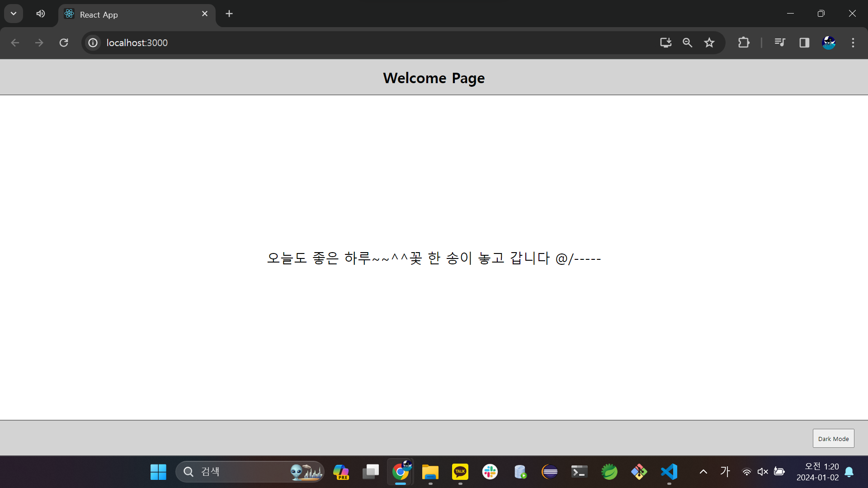The image size is (868, 488).
Task: Open the Windows Start button
Action: pyautogui.click(x=158, y=472)
